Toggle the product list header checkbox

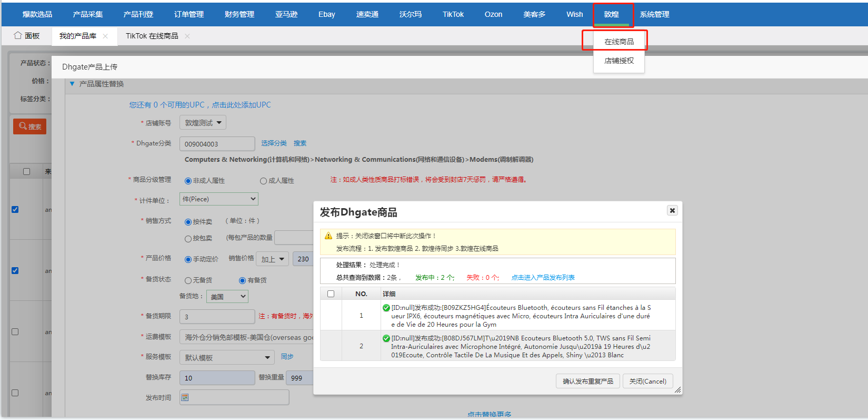coord(26,171)
